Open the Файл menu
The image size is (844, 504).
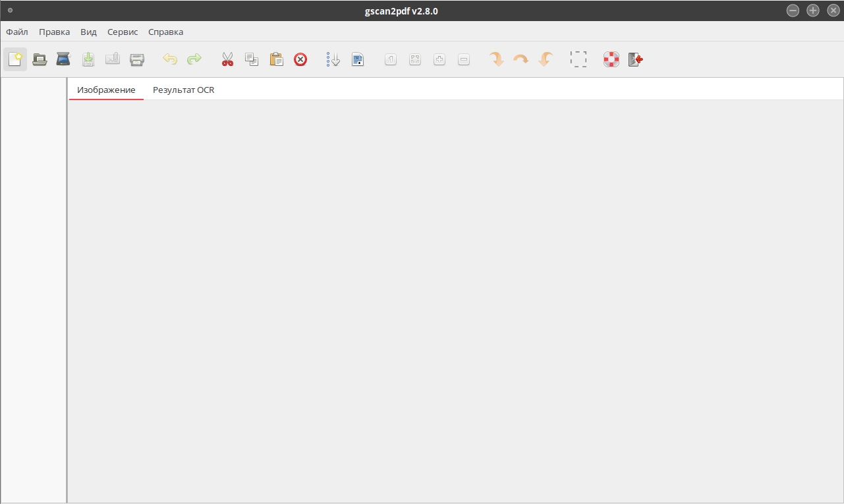pos(17,32)
